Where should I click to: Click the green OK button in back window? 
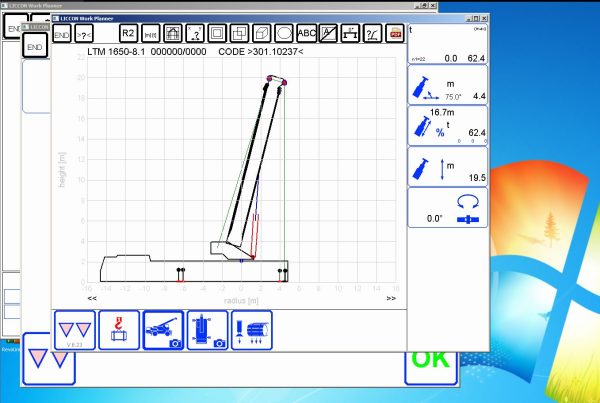pos(431,368)
